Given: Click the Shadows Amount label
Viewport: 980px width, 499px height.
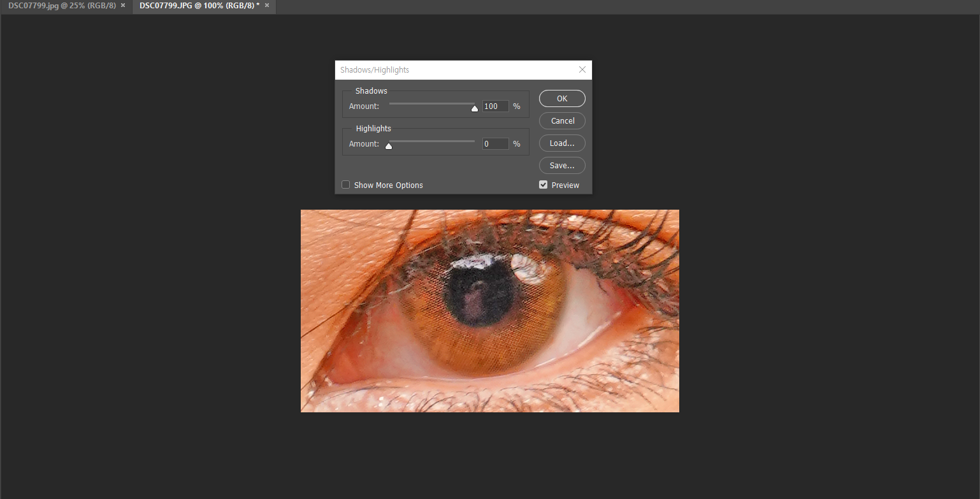Looking at the screenshot, I should 364,106.
